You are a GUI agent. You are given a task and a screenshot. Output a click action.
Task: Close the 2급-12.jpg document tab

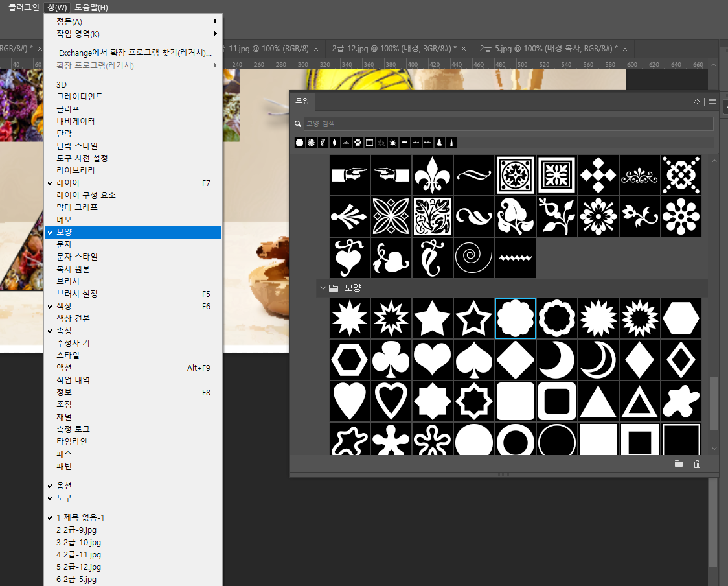(463, 49)
